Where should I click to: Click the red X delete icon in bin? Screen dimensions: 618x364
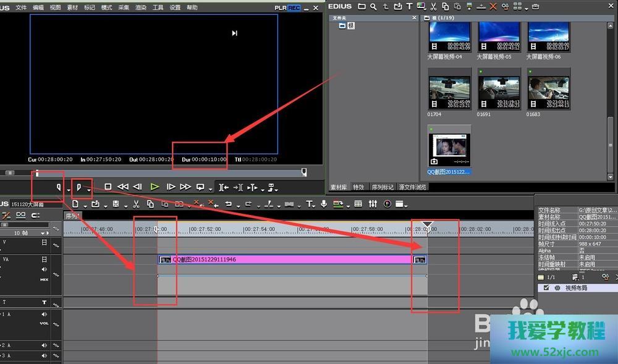[x=493, y=7]
